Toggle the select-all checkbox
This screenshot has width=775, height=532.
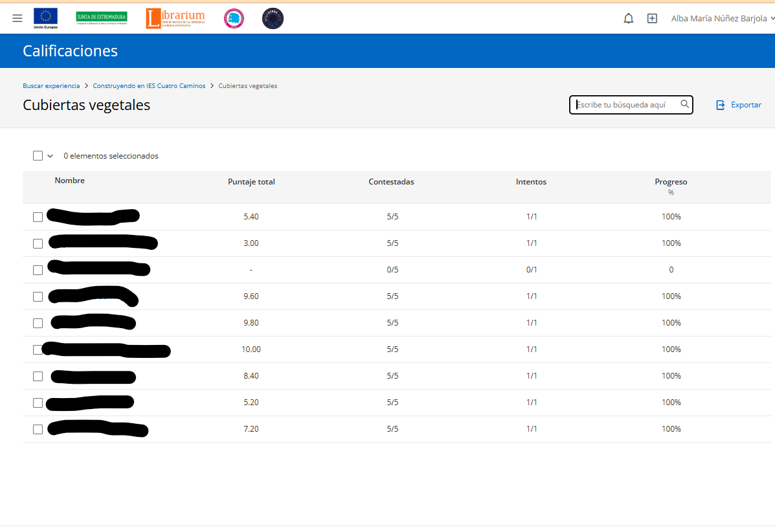click(38, 155)
